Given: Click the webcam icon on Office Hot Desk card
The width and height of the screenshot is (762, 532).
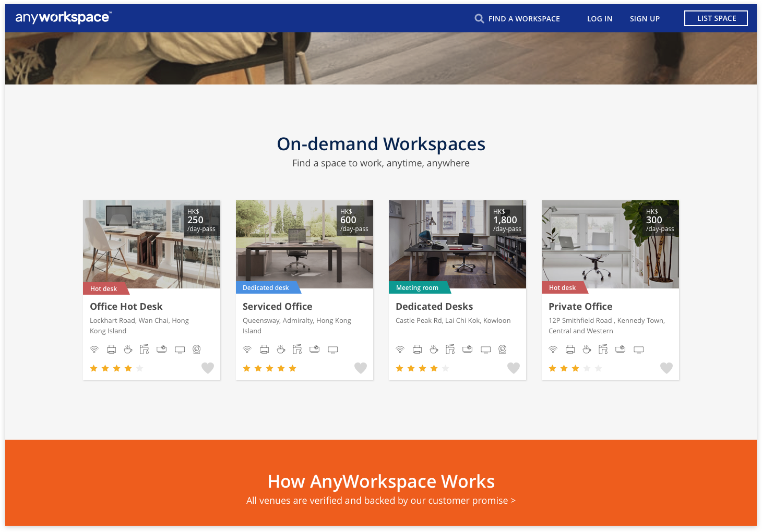Looking at the screenshot, I should pyautogui.click(x=197, y=349).
